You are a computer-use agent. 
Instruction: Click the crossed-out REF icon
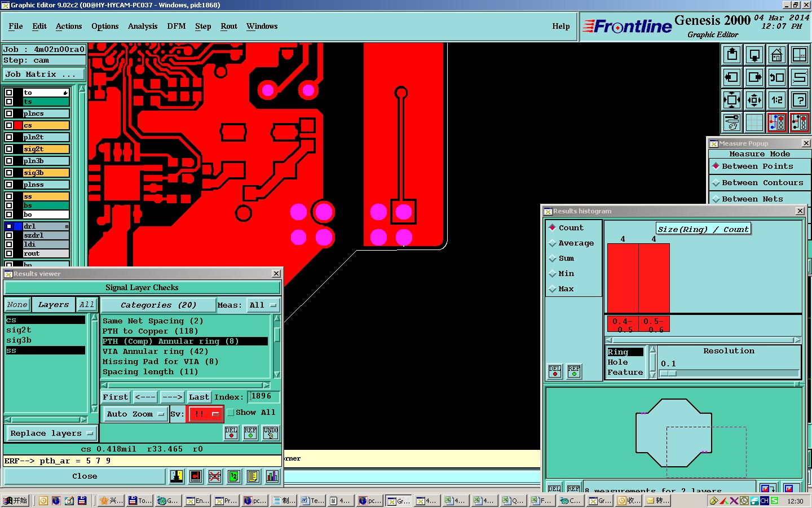point(215,476)
